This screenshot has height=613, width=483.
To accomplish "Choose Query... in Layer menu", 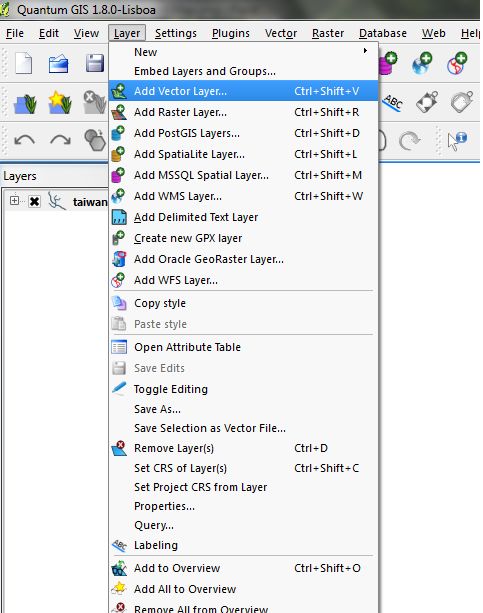I will tap(243, 525).
